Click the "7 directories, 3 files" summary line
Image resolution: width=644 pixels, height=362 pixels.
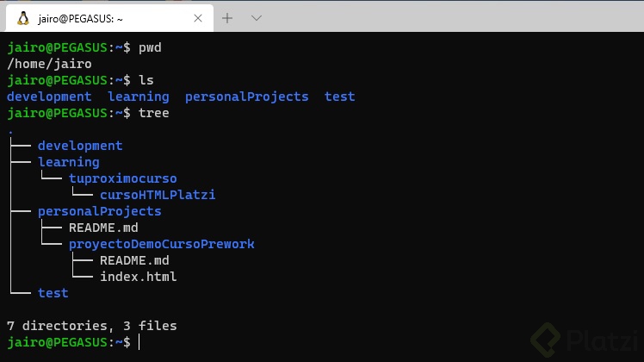click(91, 326)
